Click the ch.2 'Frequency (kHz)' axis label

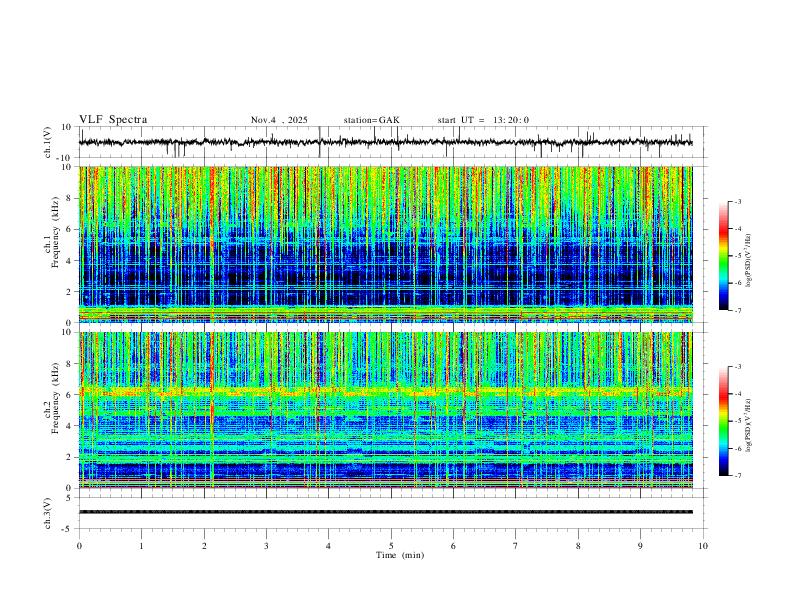(x=56, y=397)
